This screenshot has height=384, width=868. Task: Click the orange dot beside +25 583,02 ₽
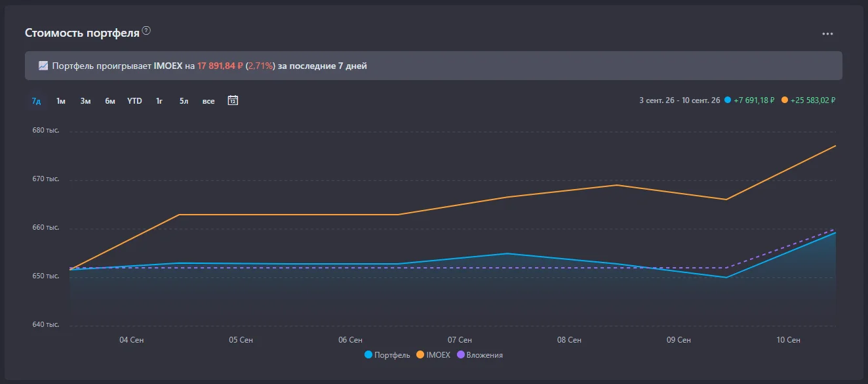pyautogui.click(x=785, y=100)
